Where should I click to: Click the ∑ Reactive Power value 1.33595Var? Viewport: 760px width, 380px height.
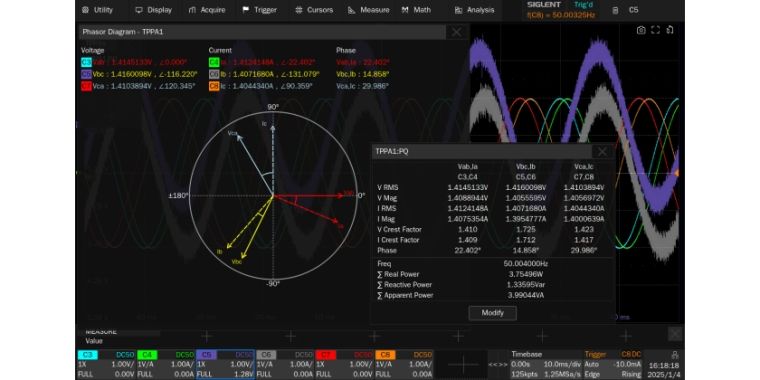(526, 285)
